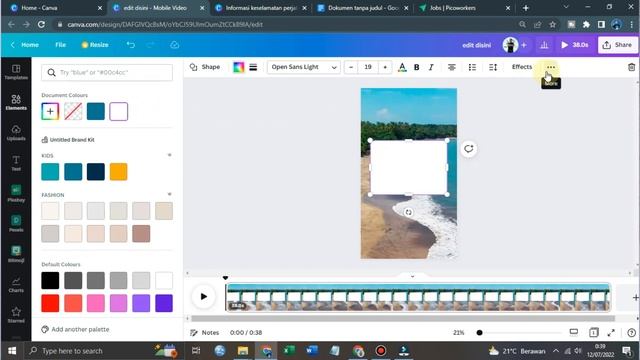
Task: Open Excel from the taskbar
Action: [x=289, y=351]
